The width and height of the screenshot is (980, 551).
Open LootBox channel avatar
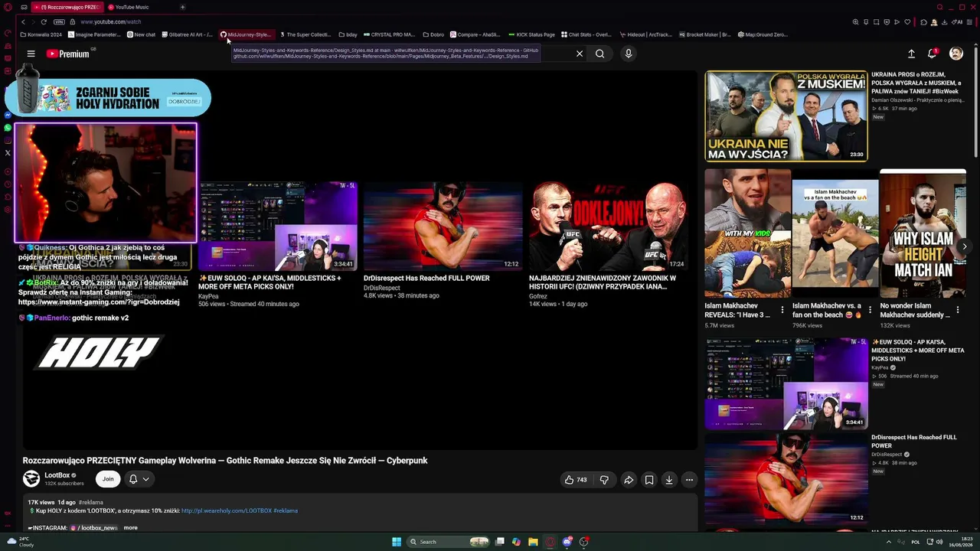point(31,479)
